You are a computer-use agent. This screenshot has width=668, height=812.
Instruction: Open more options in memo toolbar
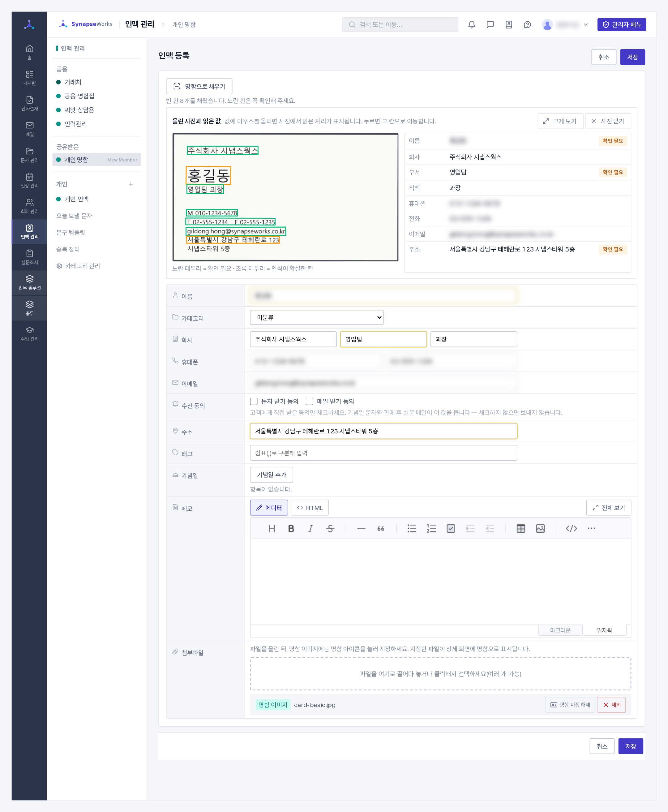coord(591,528)
